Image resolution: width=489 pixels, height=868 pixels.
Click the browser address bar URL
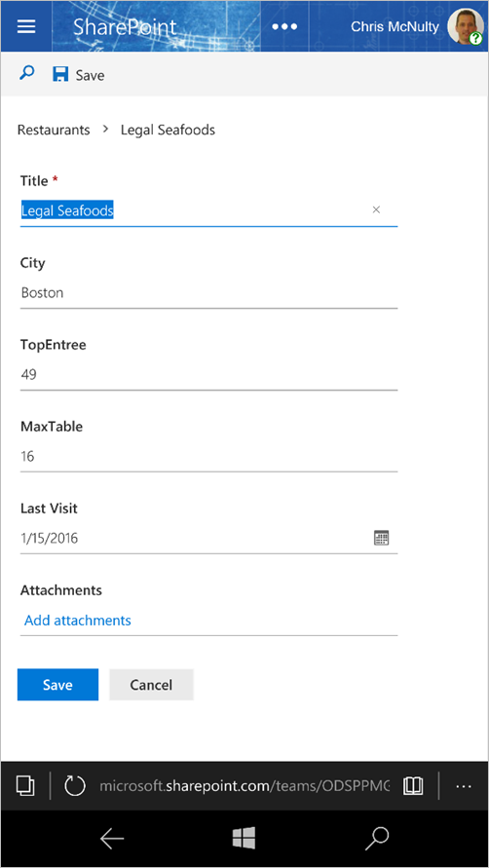244,785
